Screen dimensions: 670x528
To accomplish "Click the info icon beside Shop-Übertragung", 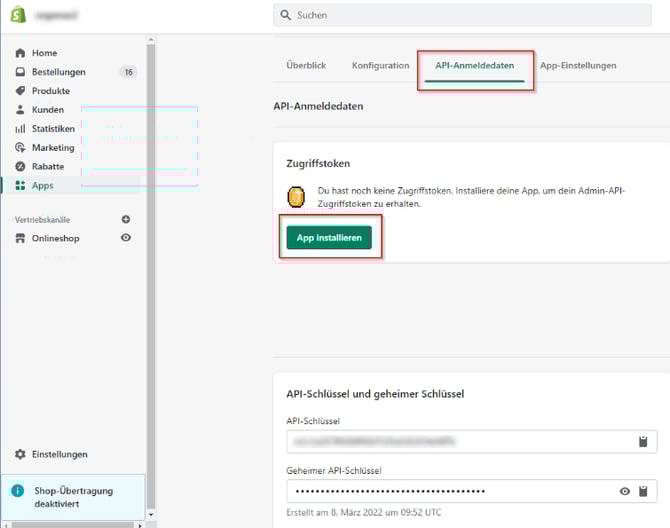I will [x=18, y=490].
